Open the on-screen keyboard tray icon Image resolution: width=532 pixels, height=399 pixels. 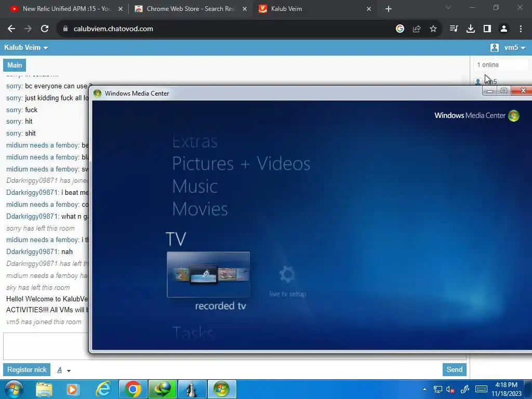pos(481,389)
